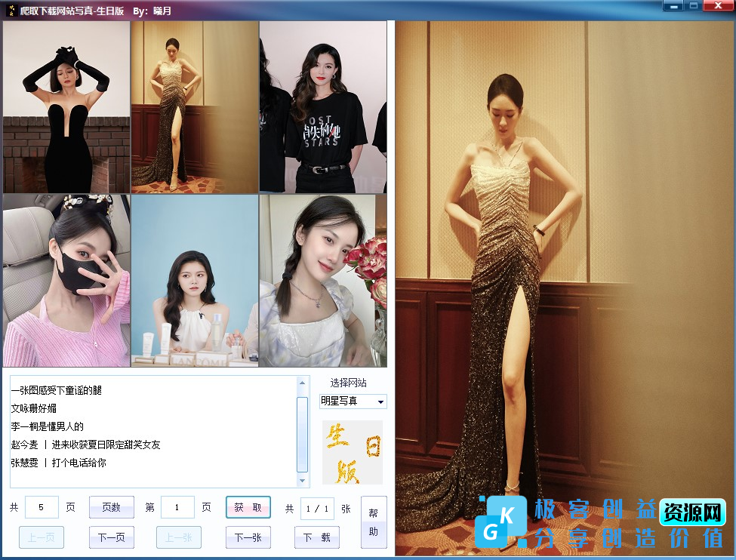Click the 页数 page count button

(111, 507)
